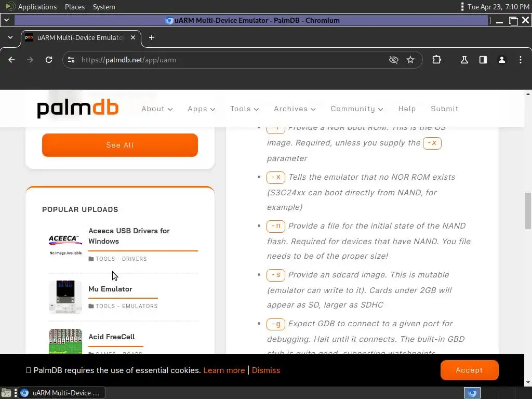
Task: Open TOOLS - DRIVERS category link
Action: pyautogui.click(x=121, y=259)
